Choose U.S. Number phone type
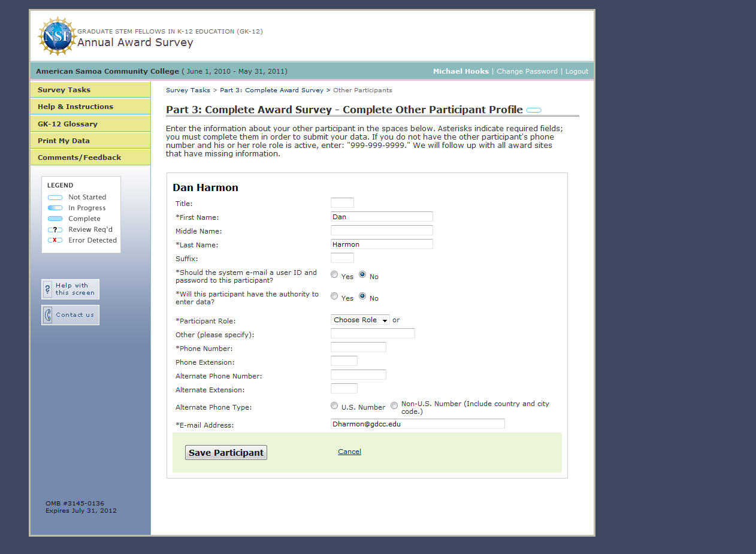This screenshot has height=554, width=756. pyautogui.click(x=334, y=406)
